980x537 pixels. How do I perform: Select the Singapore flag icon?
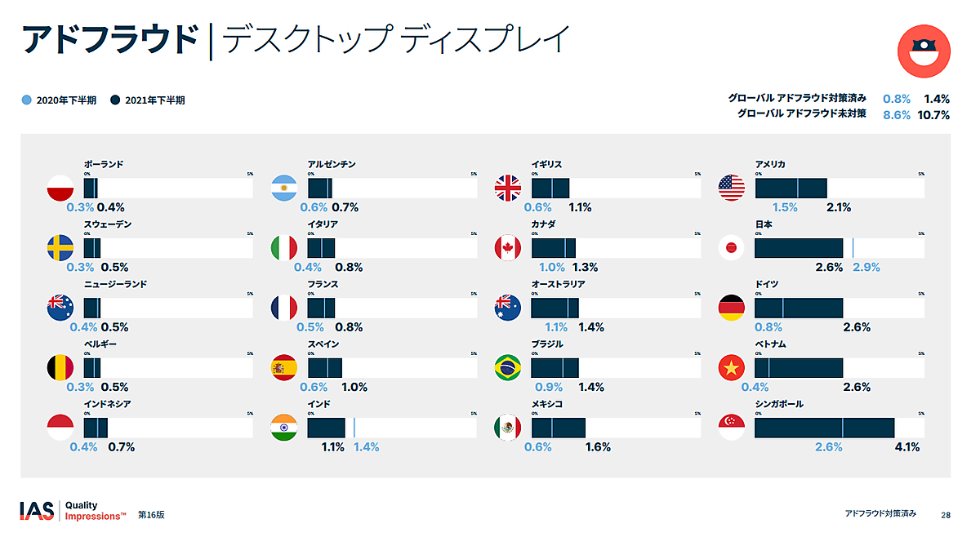coord(732,428)
